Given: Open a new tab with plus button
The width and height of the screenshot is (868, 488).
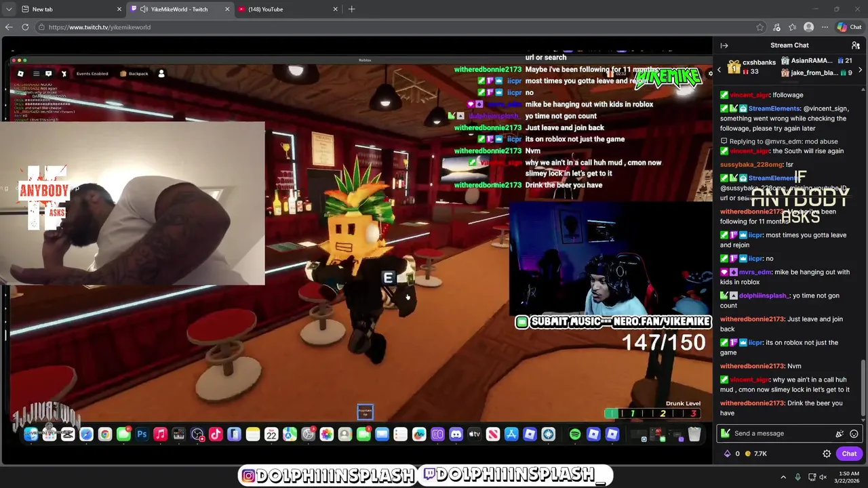Looking at the screenshot, I should (351, 9).
